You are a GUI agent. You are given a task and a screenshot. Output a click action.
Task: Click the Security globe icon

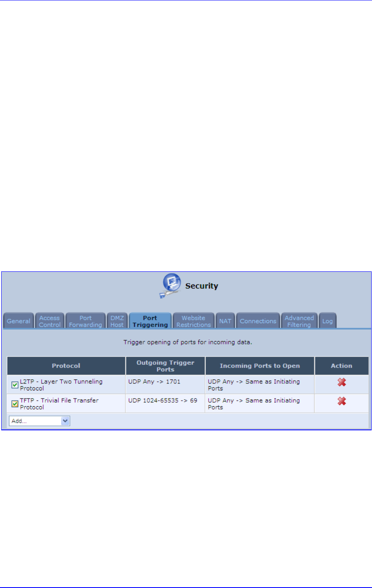(x=171, y=286)
